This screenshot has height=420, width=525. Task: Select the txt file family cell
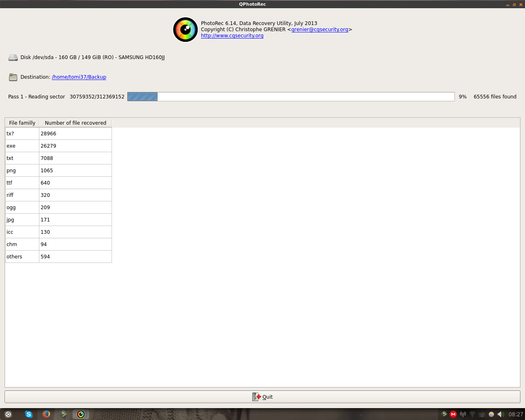[x=22, y=158]
